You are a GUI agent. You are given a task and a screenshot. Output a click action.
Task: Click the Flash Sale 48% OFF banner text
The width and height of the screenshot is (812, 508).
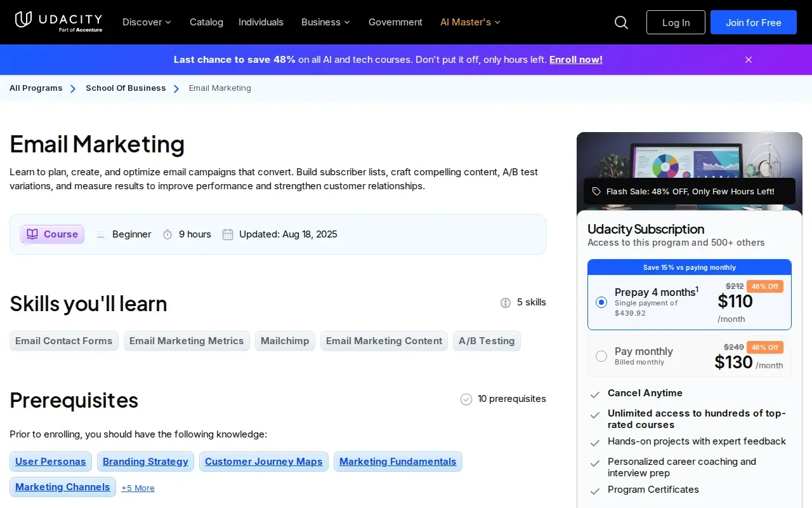click(x=690, y=191)
